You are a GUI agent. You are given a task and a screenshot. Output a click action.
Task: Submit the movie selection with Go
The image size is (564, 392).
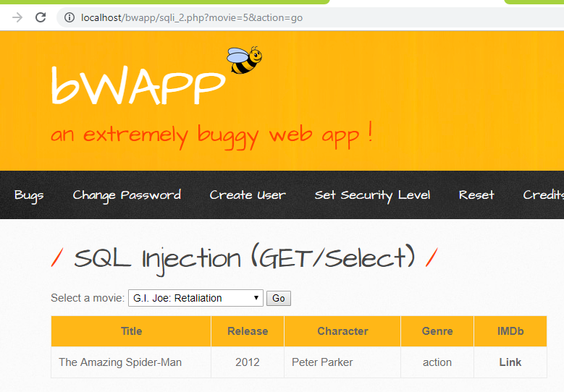click(279, 298)
